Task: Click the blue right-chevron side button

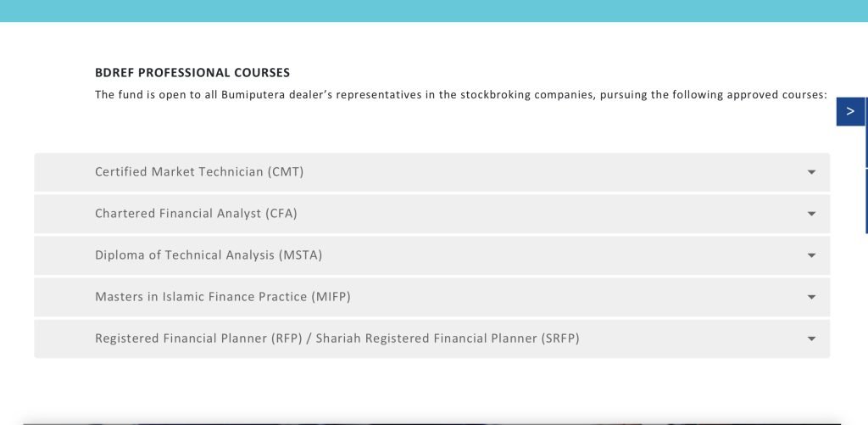Action: (x=850, y=111)
